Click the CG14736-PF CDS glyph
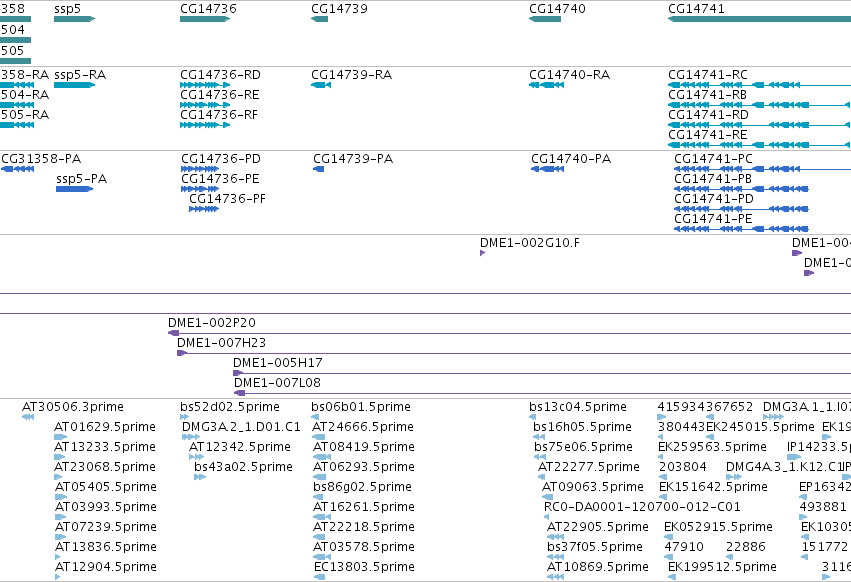The image size is (851, 582). pos(204,209)
